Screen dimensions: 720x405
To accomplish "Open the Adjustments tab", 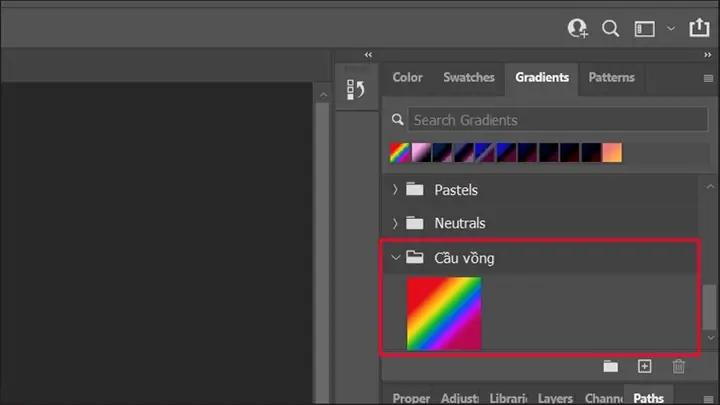I will coord(460,398).
